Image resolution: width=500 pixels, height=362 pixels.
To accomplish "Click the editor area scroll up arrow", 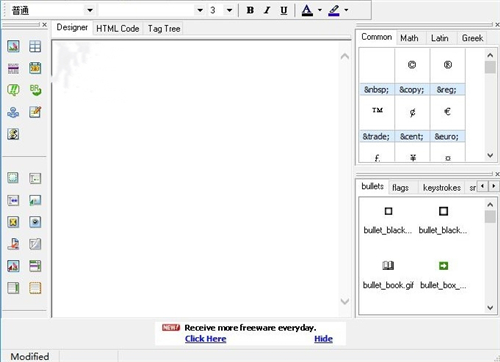I will tap(345, 56).
